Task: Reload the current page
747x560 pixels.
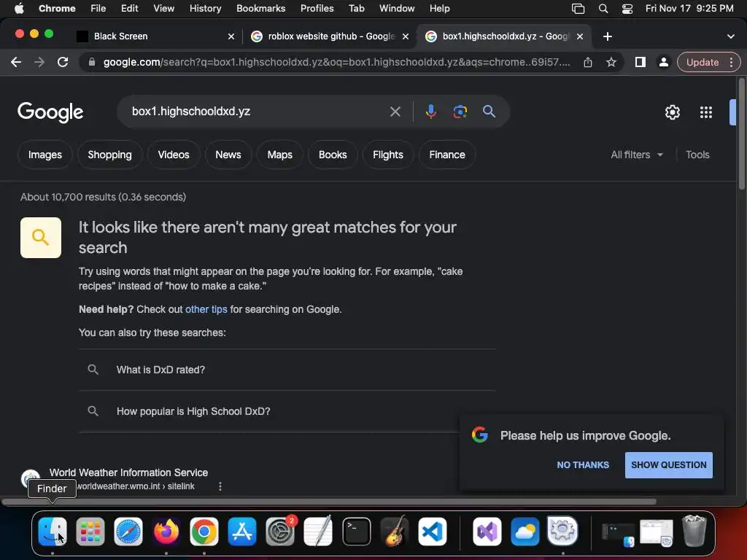Action: (63, 62)
